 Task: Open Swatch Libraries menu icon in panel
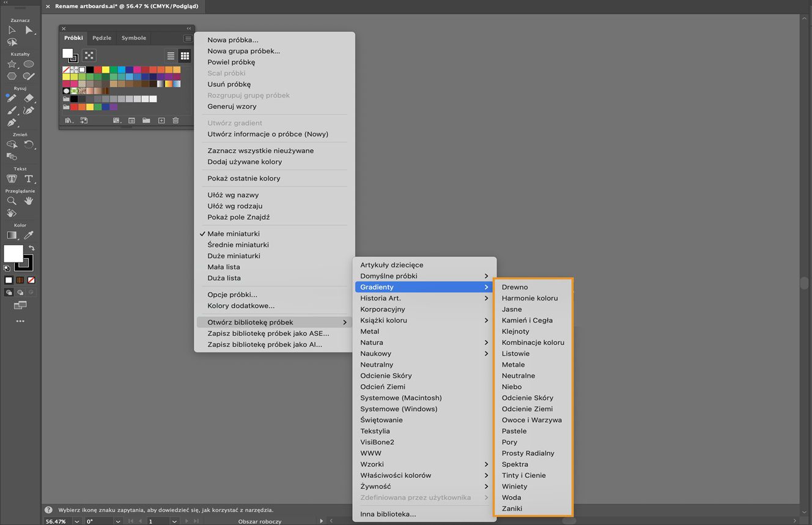click(x=69, y=121)
